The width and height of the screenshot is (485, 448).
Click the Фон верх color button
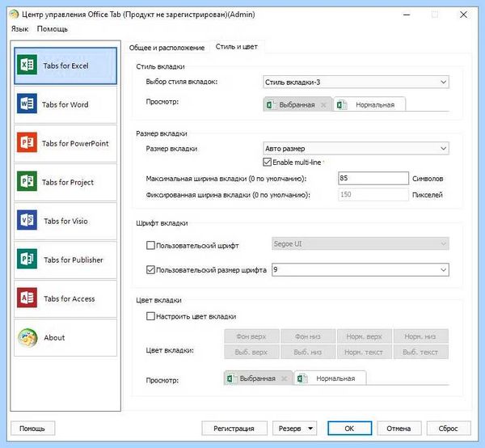251,336
